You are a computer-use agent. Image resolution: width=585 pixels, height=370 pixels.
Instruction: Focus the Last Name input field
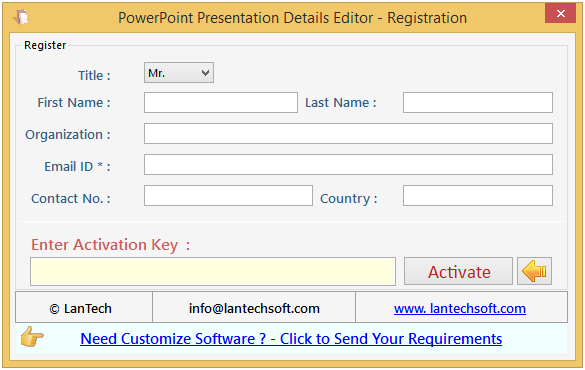[x=478, y=103]
